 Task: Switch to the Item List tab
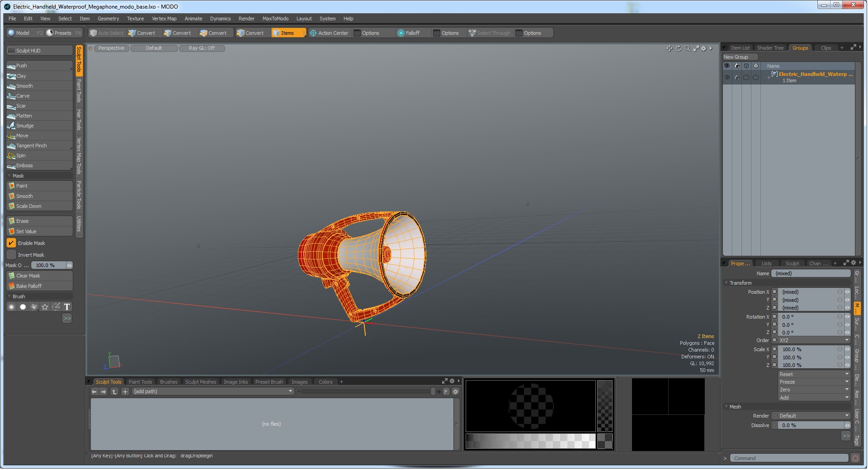(741, 48)
